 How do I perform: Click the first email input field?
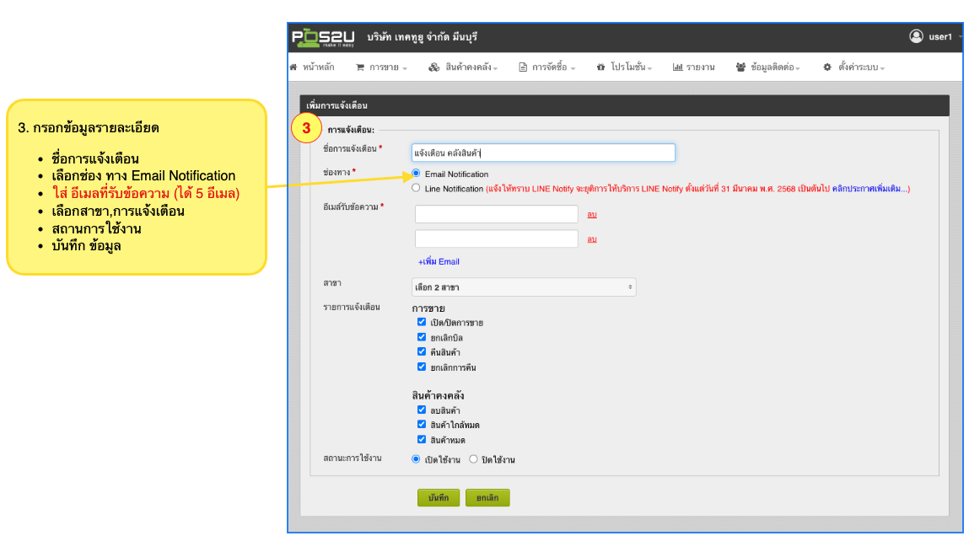[496, 214]
